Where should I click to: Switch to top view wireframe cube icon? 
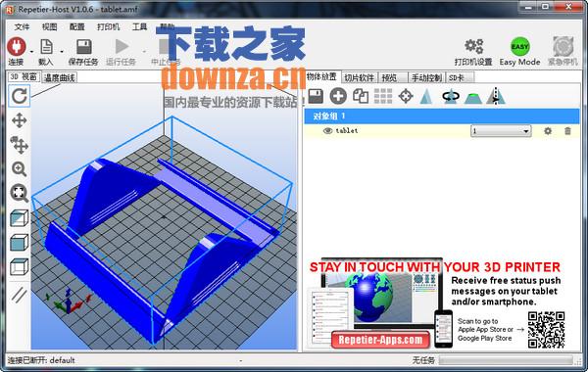(x=20, y=266)
